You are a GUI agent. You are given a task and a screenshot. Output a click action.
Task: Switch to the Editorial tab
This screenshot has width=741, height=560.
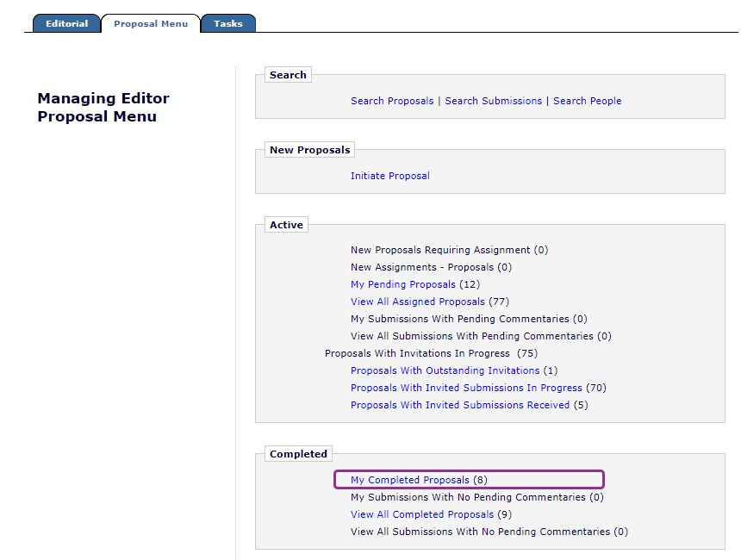point(66,24)
